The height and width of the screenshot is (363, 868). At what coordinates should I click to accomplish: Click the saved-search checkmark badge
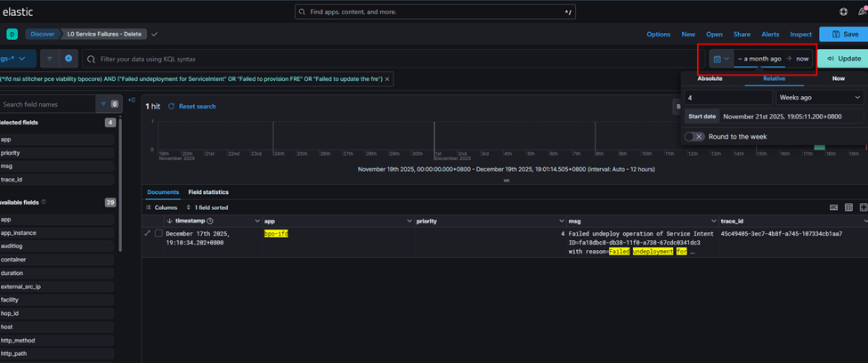[x=154, y=35]
